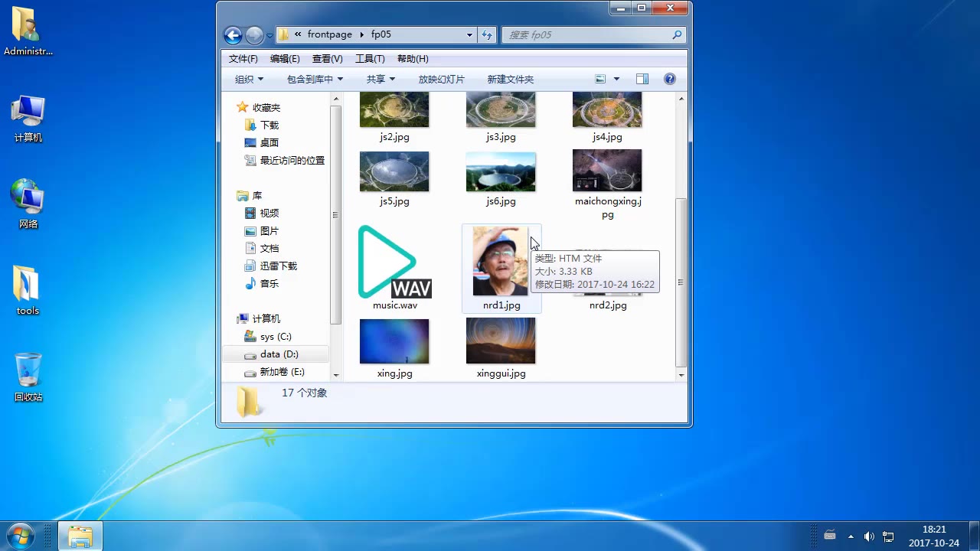The image size is (980, 551).
Task: Click the forward navigation arrow
Action: (253, 34)
